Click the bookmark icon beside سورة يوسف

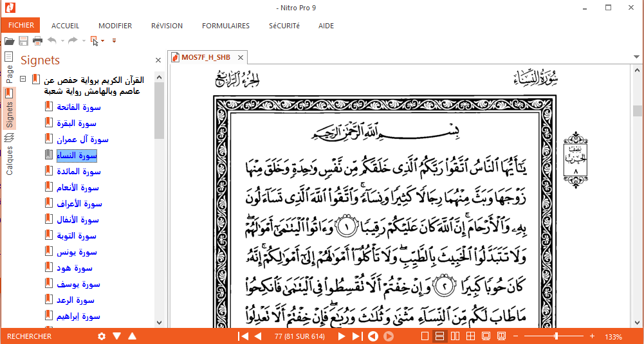49,284
